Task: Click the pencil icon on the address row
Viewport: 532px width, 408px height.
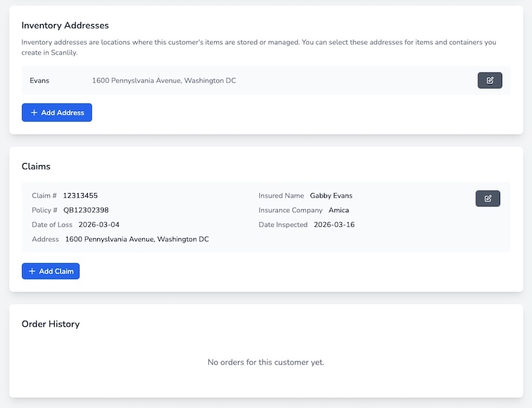Action: (x=490, y=80)
